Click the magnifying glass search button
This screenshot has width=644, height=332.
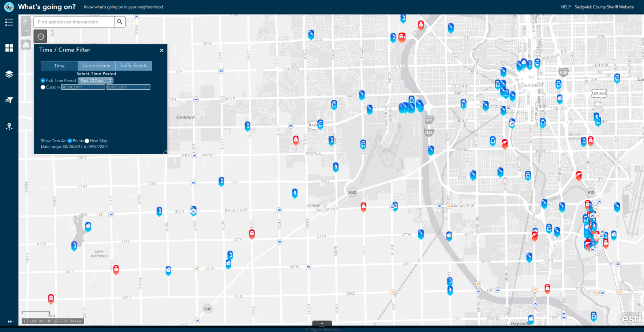click(x=120, y=22)
